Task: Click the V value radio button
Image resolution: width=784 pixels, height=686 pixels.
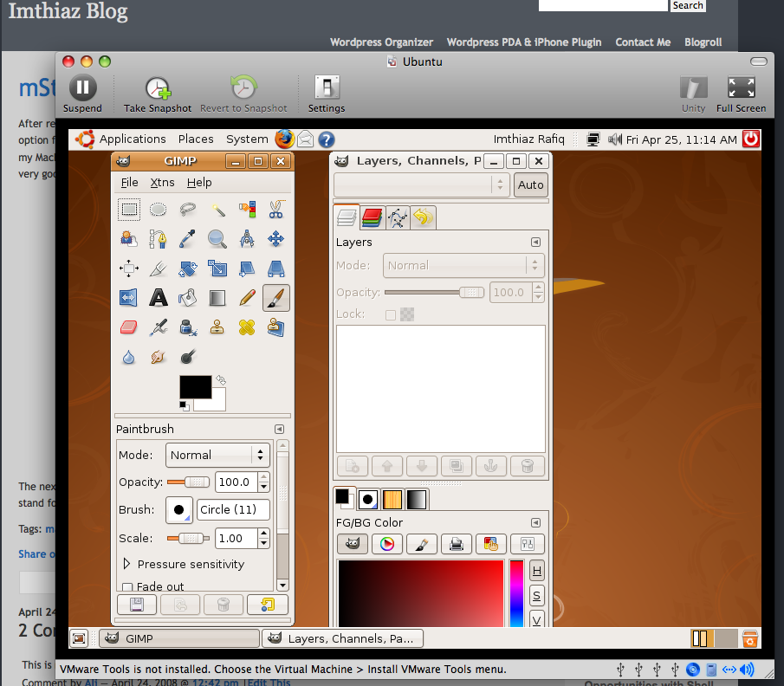Action: coord(536,620)
